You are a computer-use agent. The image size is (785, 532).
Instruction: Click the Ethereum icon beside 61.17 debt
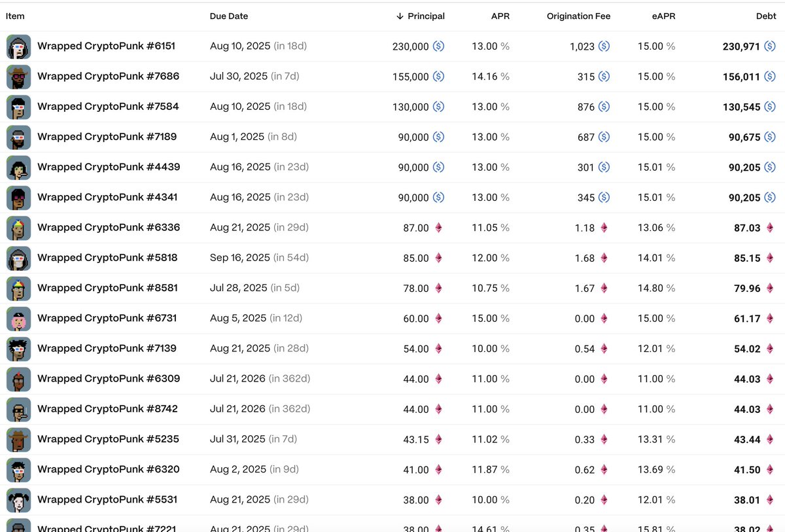770,318
